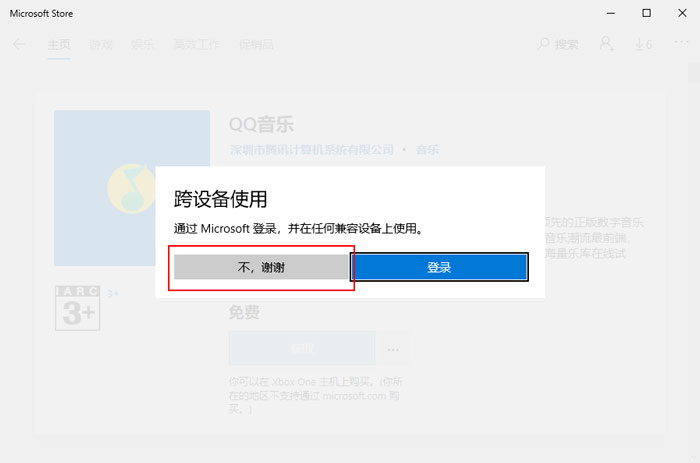View downloads and updates queue
700x463 pixels.
tap(643, 44)
